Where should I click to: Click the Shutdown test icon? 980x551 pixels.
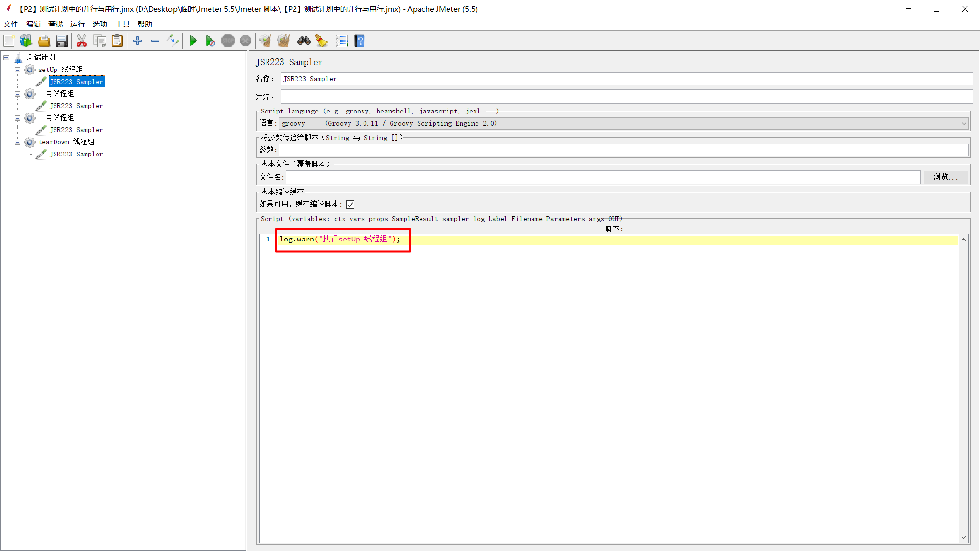245,41
